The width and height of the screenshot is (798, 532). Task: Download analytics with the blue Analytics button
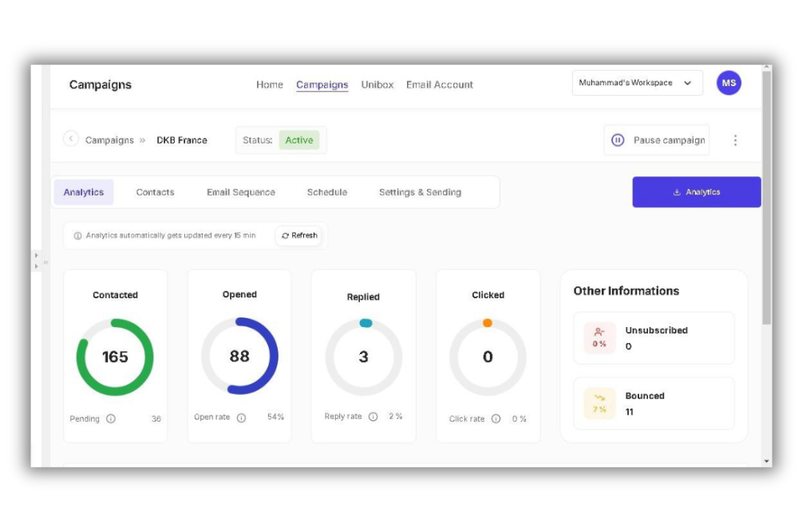click(696, 192)
